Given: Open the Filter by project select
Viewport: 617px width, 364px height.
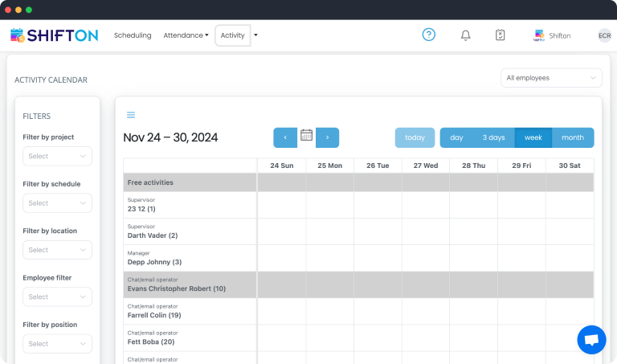Looking at the screenshot, I should (x=57, y=157).
